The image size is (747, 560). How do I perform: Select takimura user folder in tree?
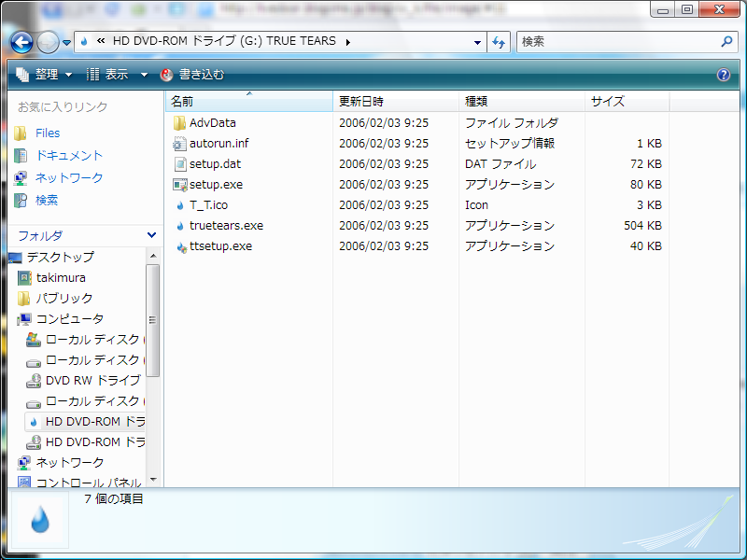[61, 277]
